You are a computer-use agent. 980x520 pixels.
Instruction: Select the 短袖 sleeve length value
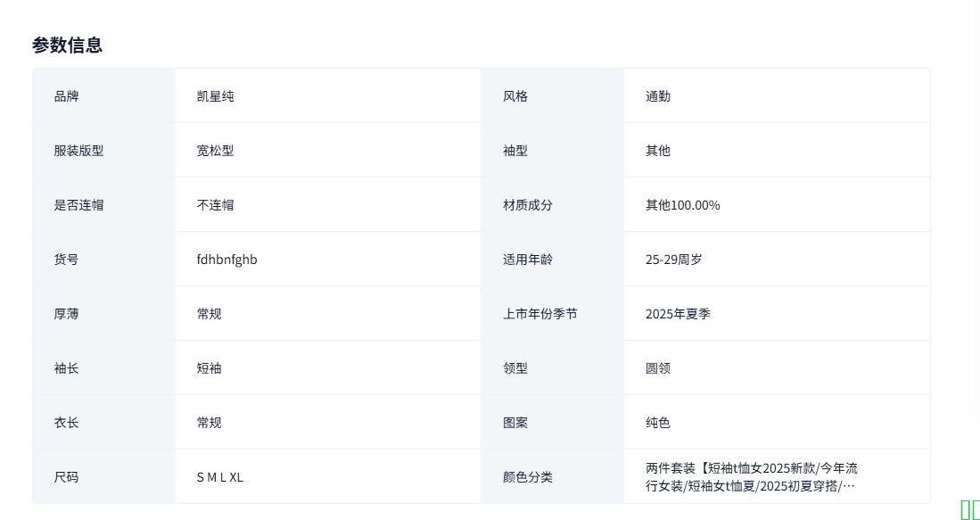pyautogui.click(x=209, y=368)
